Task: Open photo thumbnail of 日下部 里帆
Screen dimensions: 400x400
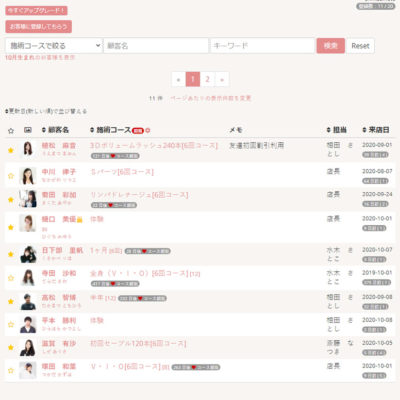Action: (28, 254)
